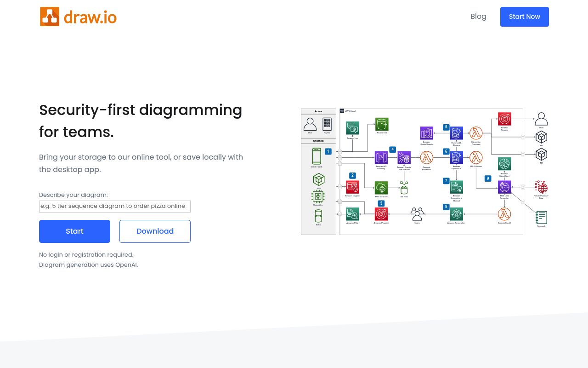
Task: Click the Amazon Kinesis Data Streams icon
Action: click(x=404, y=158)
